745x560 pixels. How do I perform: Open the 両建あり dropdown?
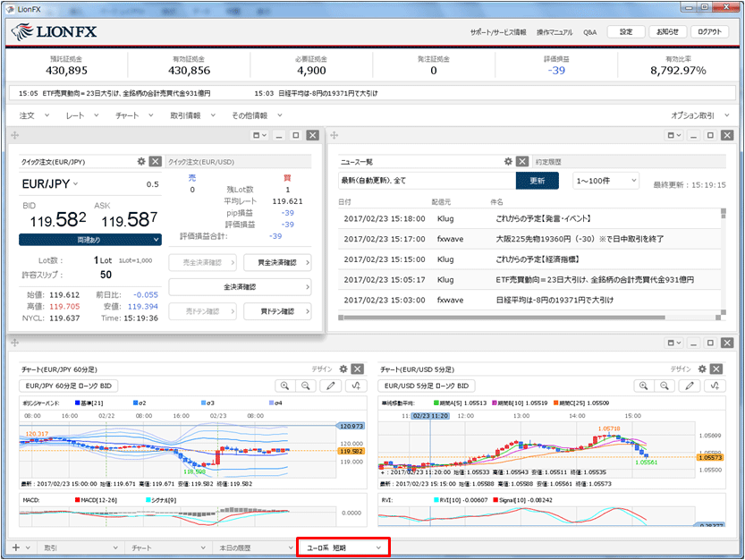point(90,240)
